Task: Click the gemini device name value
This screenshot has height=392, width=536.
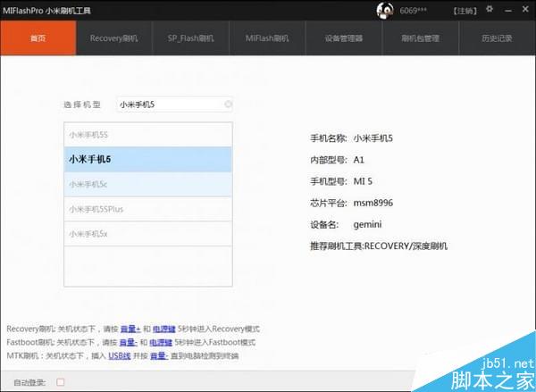Action: pyautogui.click(x=367, y=225)
